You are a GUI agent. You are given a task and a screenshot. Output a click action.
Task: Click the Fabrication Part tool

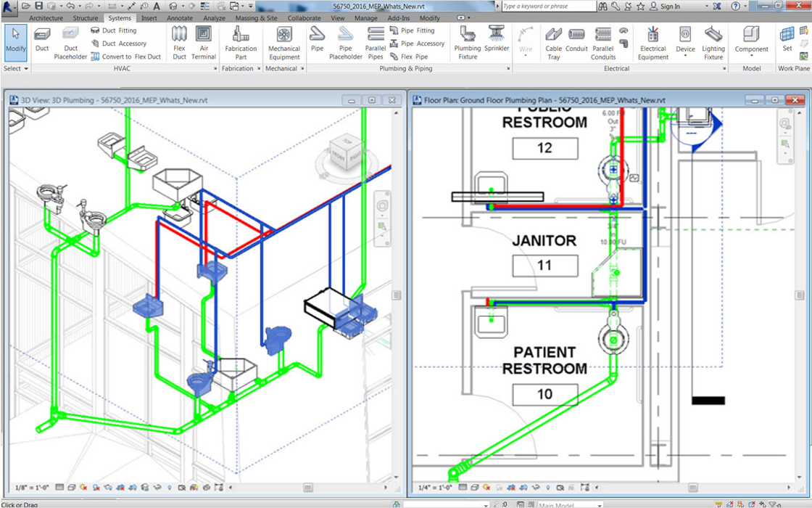(x=241, y=42)
